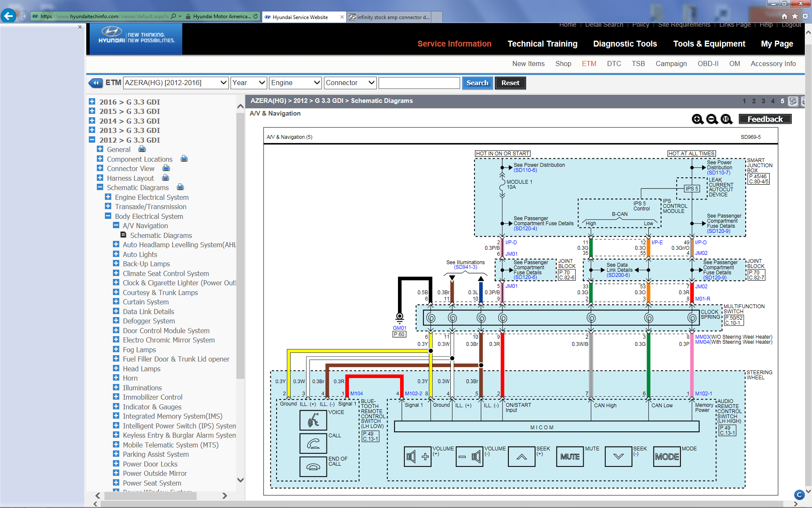Viewport: 812px width, 508px height.
Task: Click the ETM search text field
Action: point(419,83)
